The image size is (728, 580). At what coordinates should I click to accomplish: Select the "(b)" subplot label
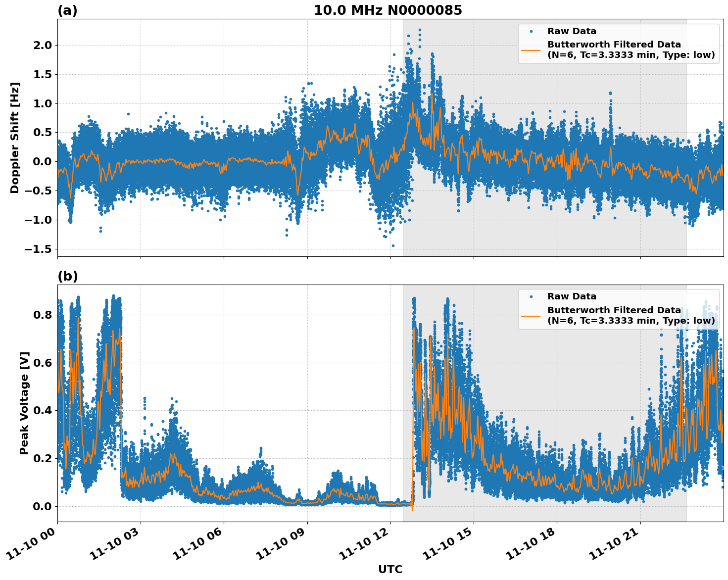coord(68,275)
